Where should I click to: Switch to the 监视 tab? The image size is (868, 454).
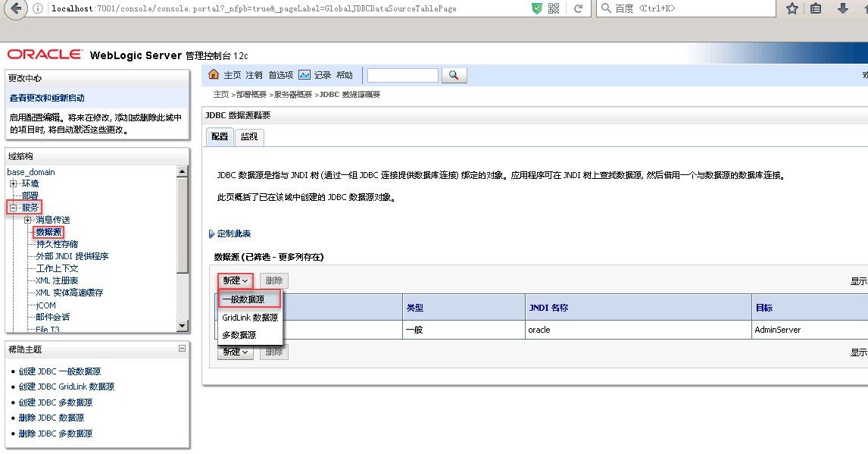249,136
